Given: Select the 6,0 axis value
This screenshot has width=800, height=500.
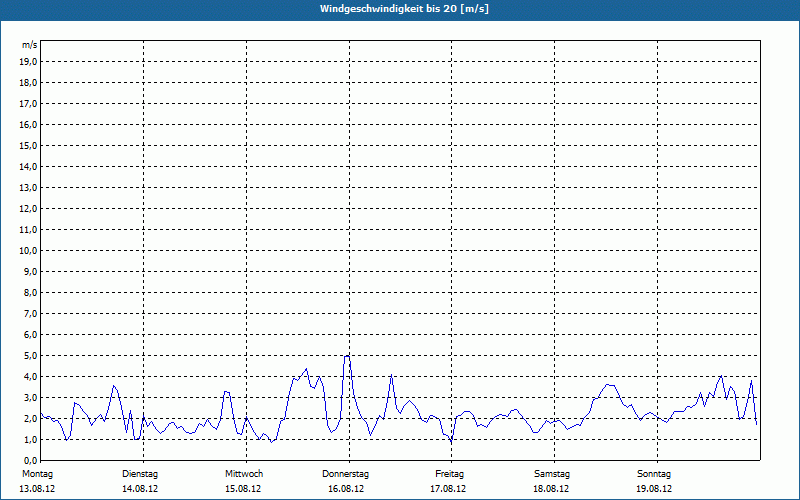Looking at the screenshot, I should [x=31, y=335].
